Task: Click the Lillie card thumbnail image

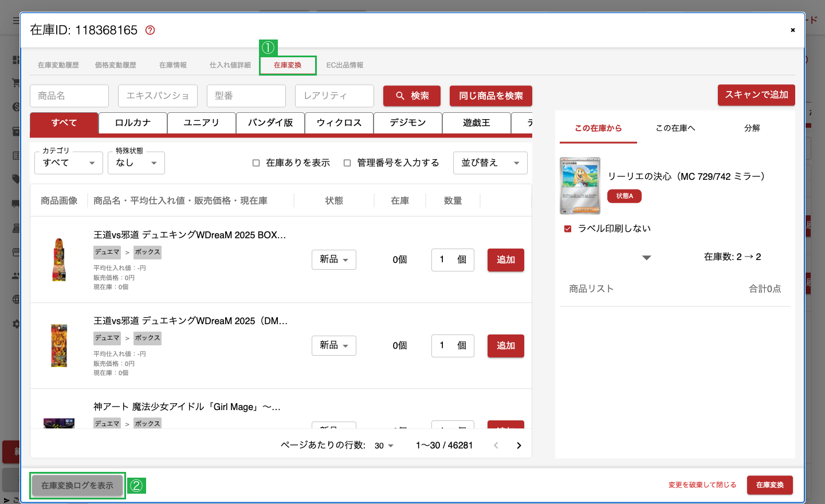Action: [x=580, y=186]
